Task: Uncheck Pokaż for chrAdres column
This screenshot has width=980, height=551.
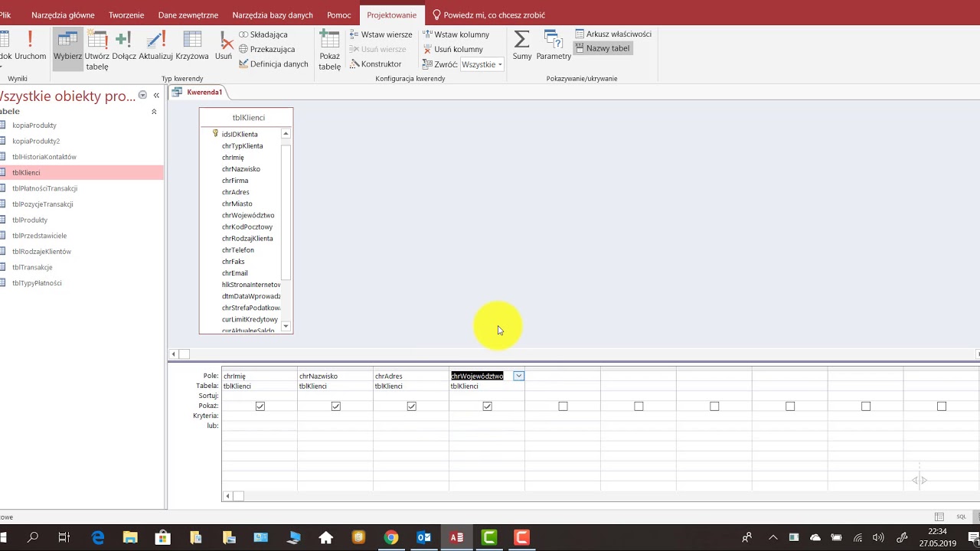Action: 412,406
